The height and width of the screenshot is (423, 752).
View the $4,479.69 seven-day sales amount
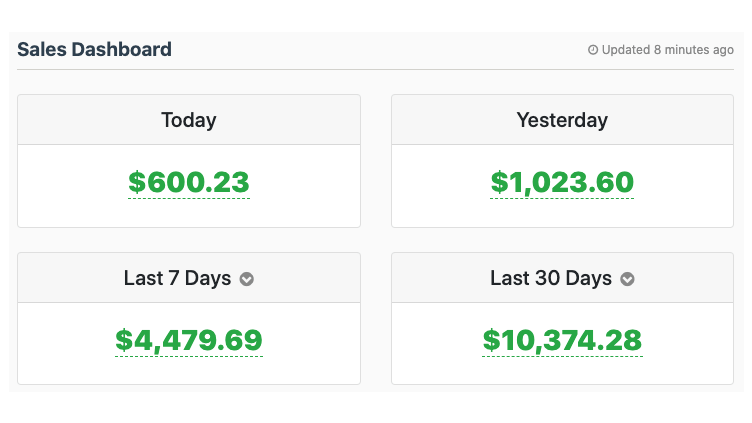click(x=189, y=340)
